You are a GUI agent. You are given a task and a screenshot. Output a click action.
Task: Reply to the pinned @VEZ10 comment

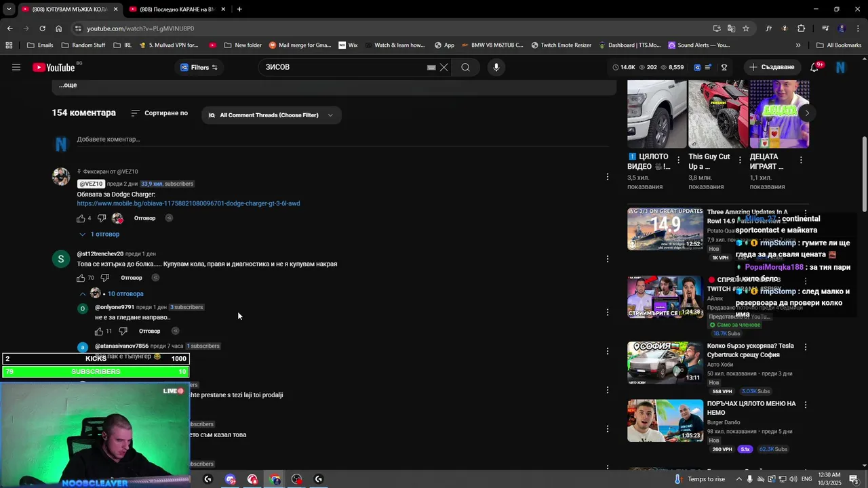click(144, 218)
